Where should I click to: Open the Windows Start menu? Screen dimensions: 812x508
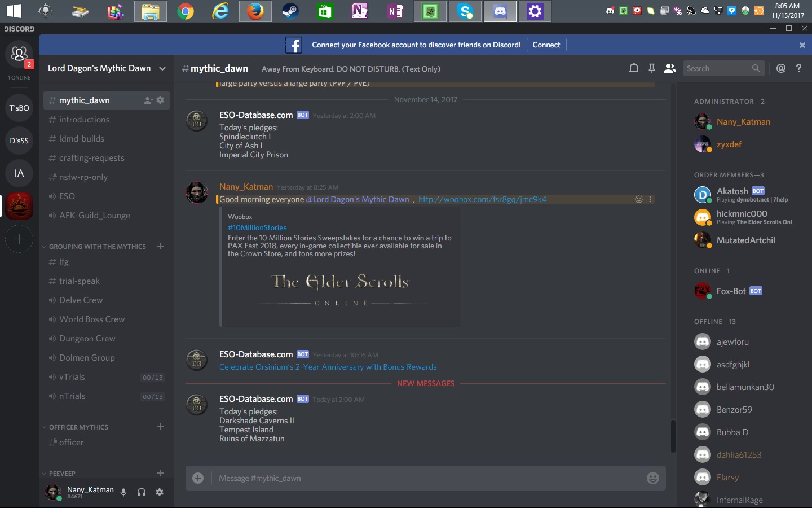(14, 11)
